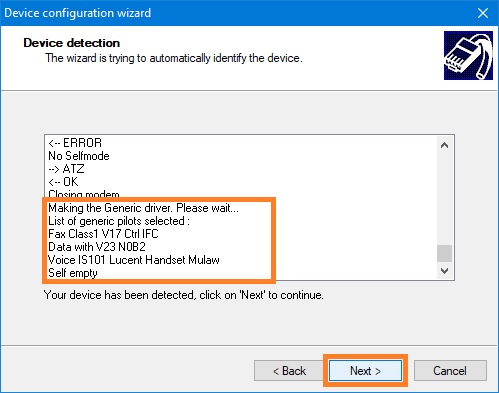Click the 'No Selfmode' log entry
499x393 pixels.
click(79, 156)
